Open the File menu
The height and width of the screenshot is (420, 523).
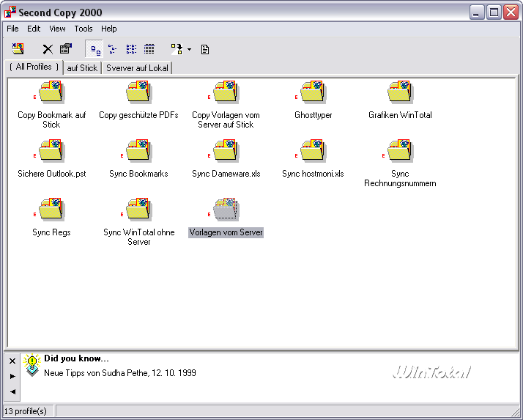click(12, 29)
